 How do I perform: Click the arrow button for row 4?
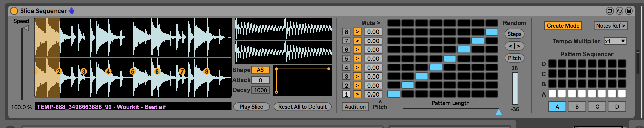[x=357, y=68]
